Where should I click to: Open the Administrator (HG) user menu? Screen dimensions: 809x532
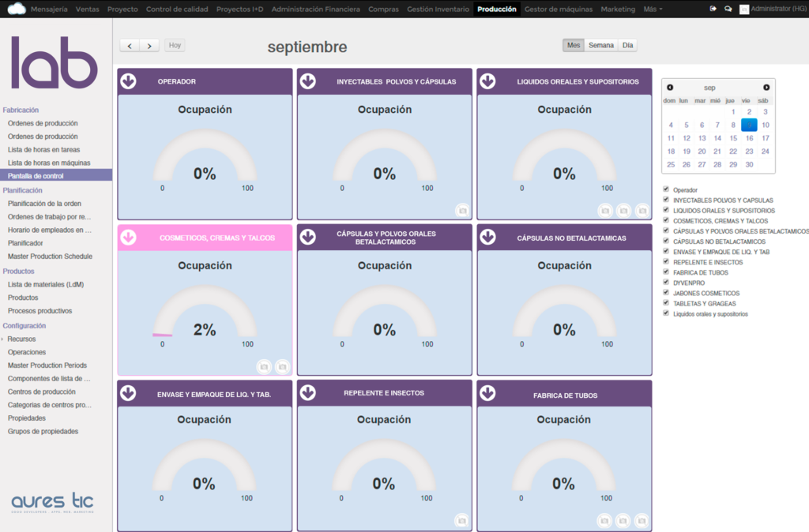[x=773, y=9]
